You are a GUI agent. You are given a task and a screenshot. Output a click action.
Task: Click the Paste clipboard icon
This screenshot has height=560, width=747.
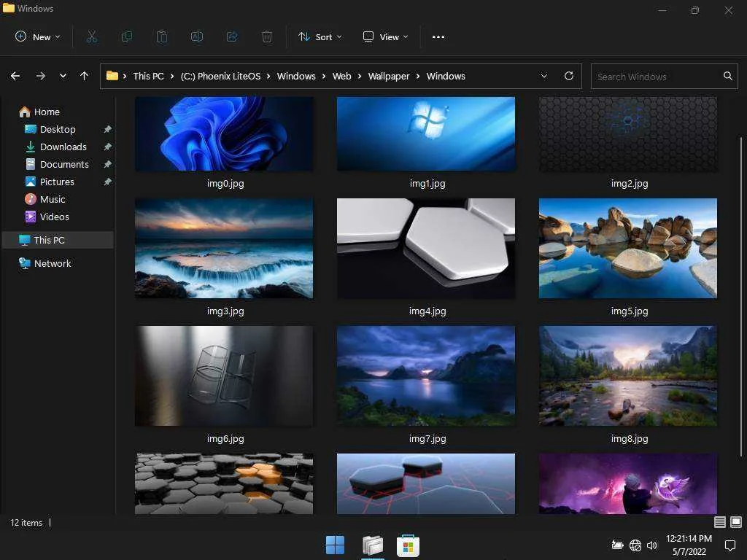coord(162,36)
